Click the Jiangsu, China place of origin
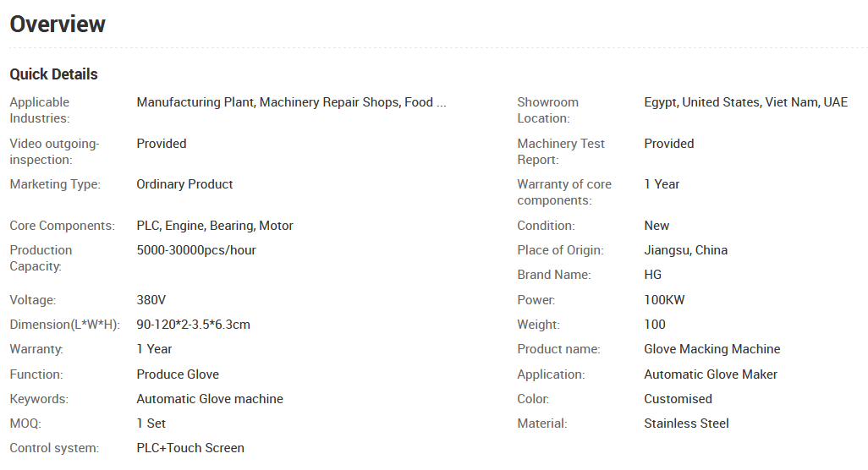The height and width of the screenshot is (470, 868). 685,250
